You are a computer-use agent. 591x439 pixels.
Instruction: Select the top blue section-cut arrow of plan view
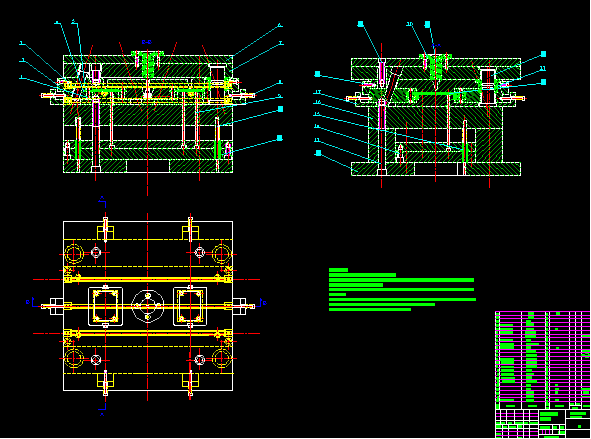coord(102,202)
